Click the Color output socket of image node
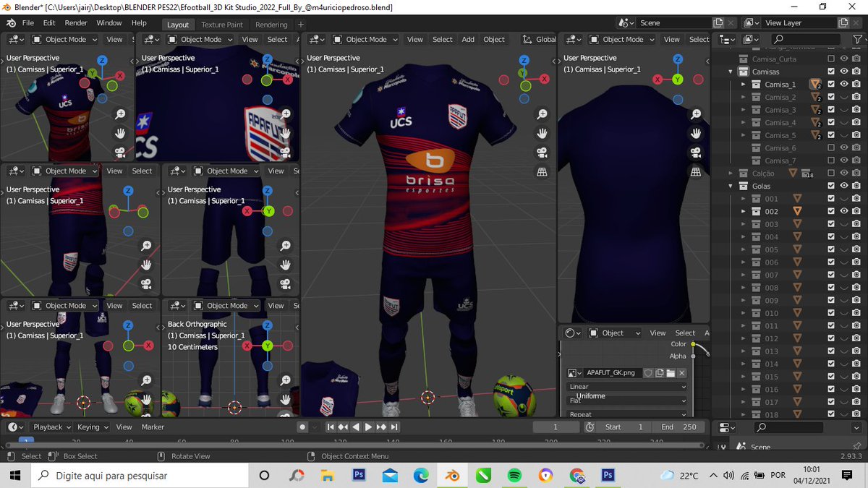This screenshot has width=868, height=488. coord(693,345)
